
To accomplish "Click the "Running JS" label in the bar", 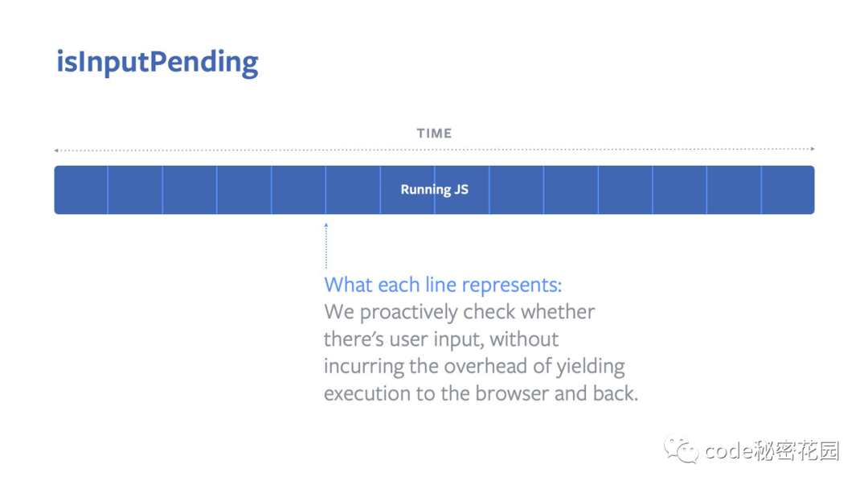I will (x=434, y=190).
